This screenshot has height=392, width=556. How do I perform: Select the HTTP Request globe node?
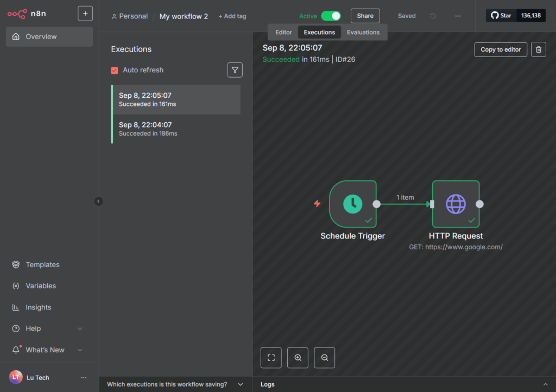point(456,204)
